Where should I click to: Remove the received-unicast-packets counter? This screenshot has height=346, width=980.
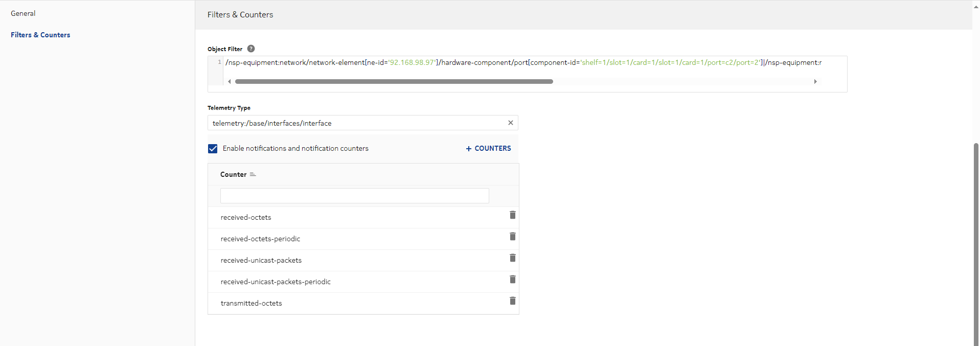[x=512, y=258]
